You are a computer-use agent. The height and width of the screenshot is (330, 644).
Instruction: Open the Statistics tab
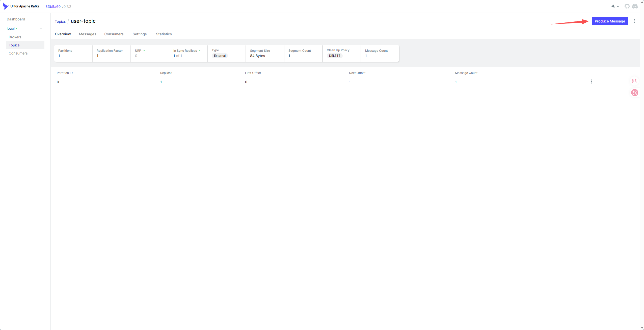[x=164, y=34]
